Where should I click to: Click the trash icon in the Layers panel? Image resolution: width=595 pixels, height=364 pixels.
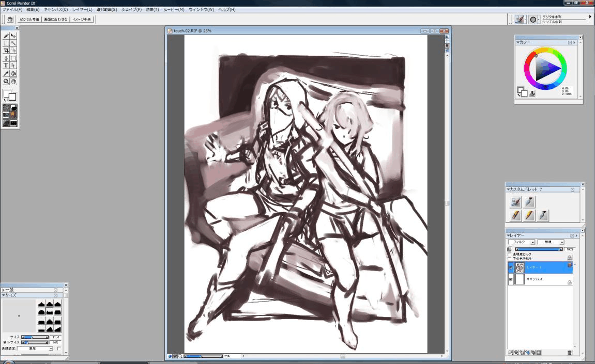[x=569, y=353]
